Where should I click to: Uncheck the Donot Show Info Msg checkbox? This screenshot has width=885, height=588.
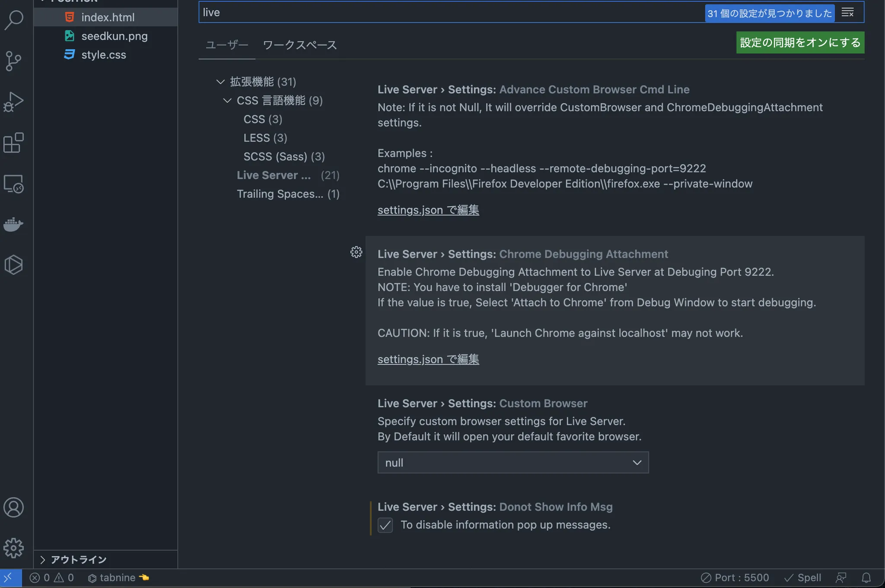click(x=385, y=525)
